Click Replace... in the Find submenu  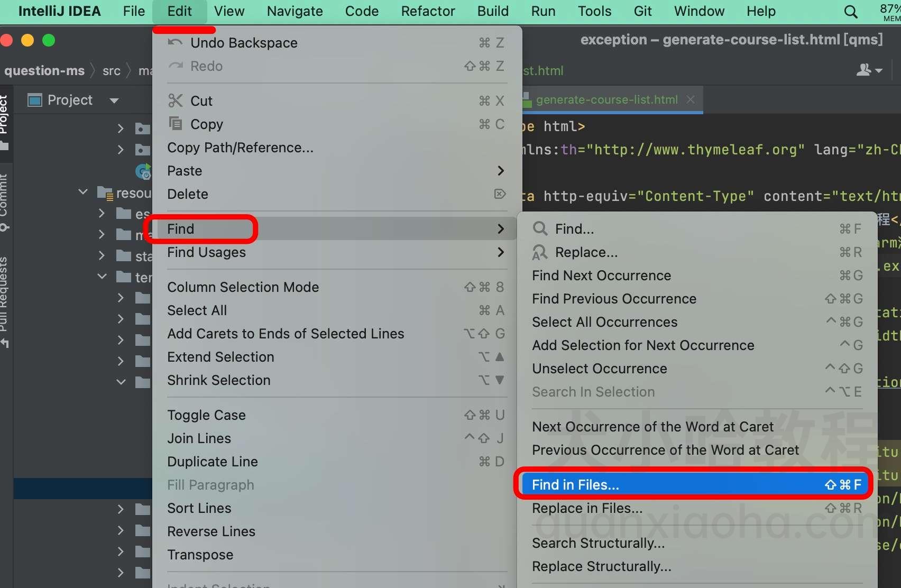pyautogui.click(x=697, y=252)
